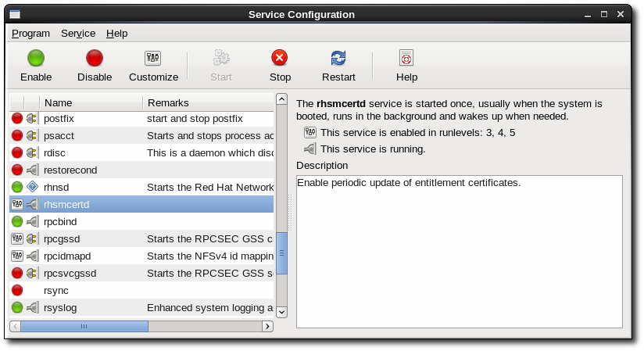This screenshot has width=644, height=351.
Task: Click the vertical scrollbar down arrow
Action: click(281, 312)
